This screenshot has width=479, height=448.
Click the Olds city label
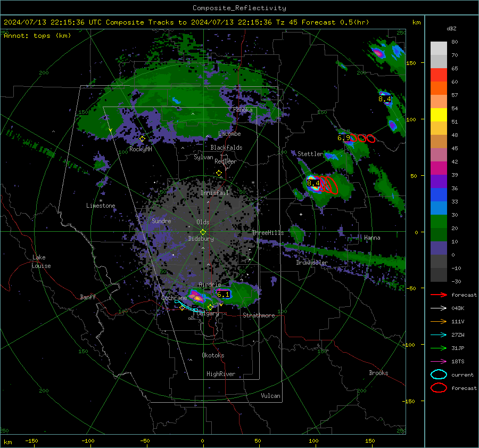[203, 222]
